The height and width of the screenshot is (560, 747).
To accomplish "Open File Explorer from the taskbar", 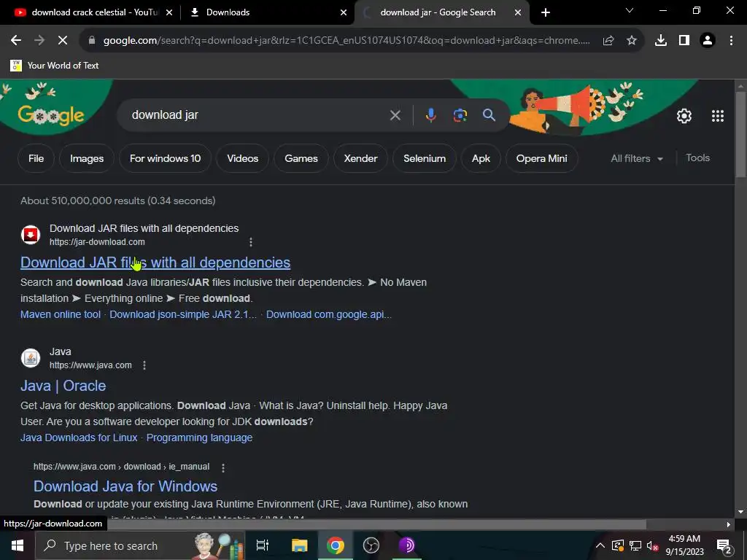I will pos(299,545).
